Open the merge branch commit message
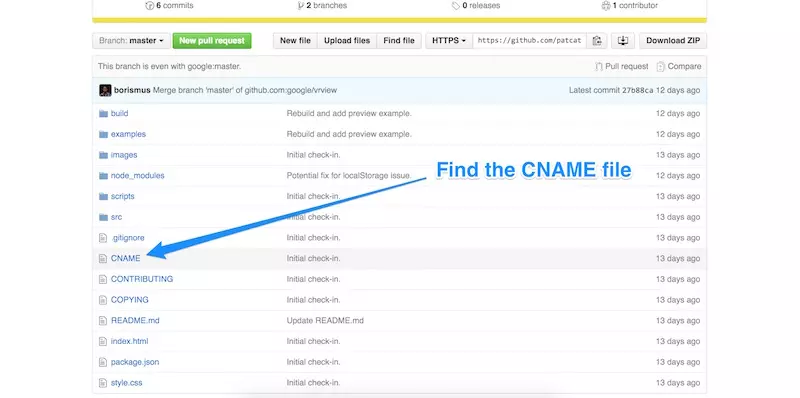 (x=245, y=90)
